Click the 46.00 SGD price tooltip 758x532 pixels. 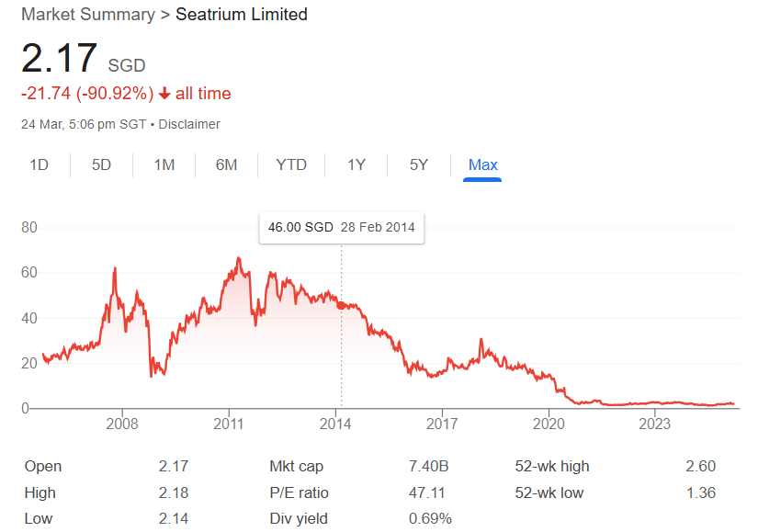(x=341, y=228)
